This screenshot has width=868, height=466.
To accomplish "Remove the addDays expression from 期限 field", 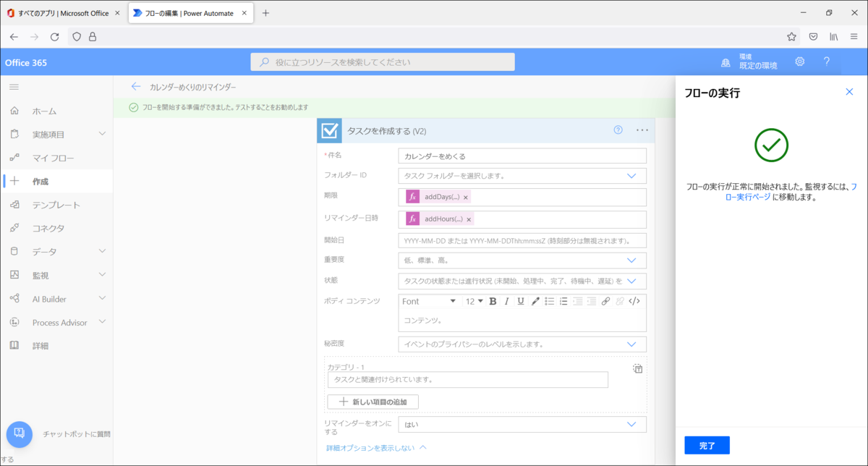I will tap(466, 197).
